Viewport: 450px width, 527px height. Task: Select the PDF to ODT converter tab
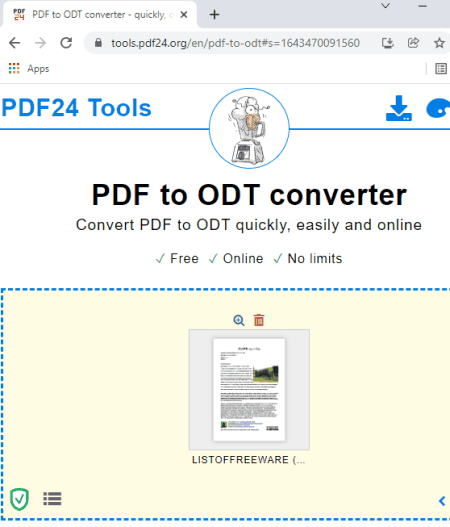[99, 15]
